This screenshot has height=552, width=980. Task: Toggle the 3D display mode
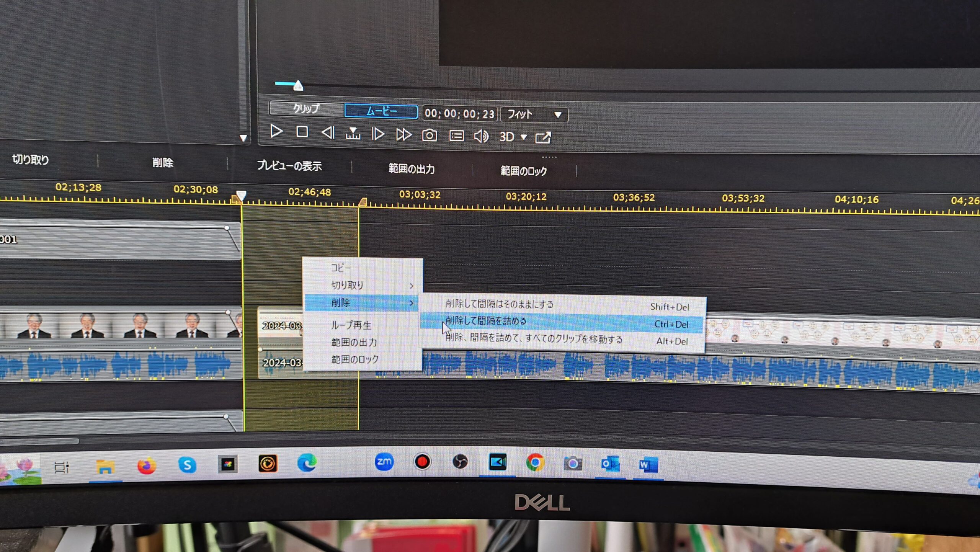(506, 137)
